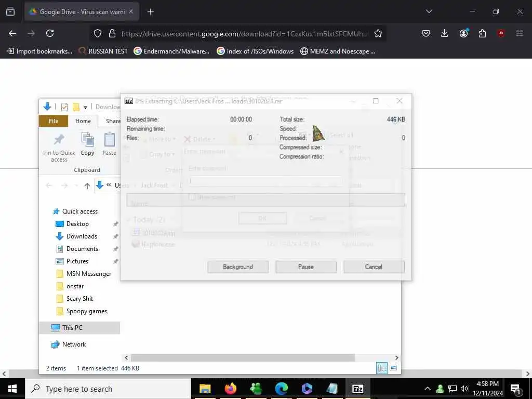This screenshot has width=532, height=399.
Task: Go up one folder level in File Explorer
Action: [x=87, y=185]
